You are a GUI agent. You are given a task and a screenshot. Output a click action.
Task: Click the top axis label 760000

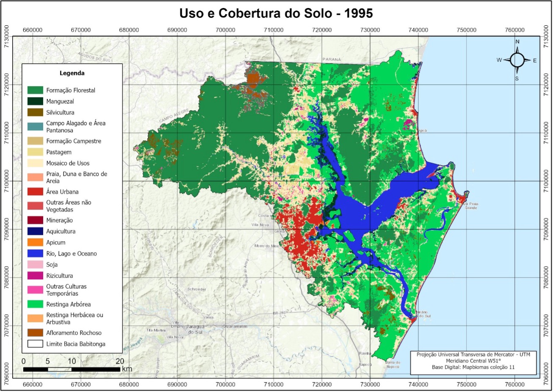click(515, 30)
